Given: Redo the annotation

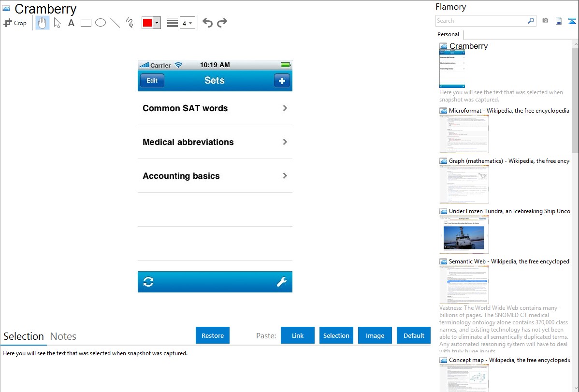Looking at the screenshot, I should tap(222, 23).
